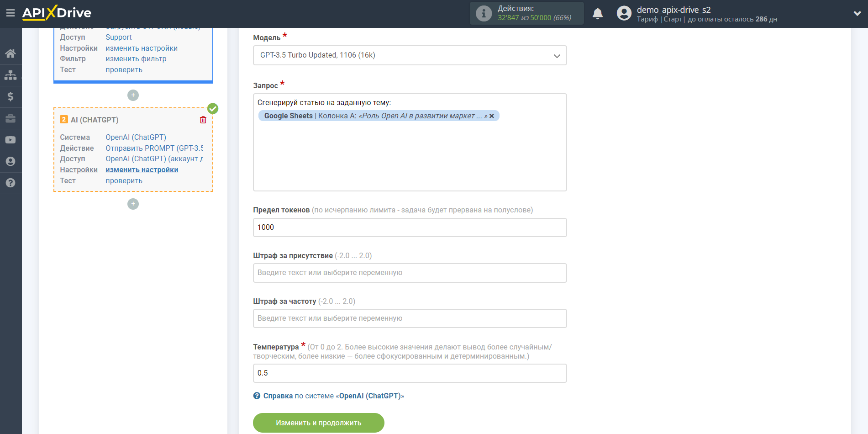Screen dimensions: 868x434
Task: Click проверить in data source block
Action: click(x=124, y=70)
